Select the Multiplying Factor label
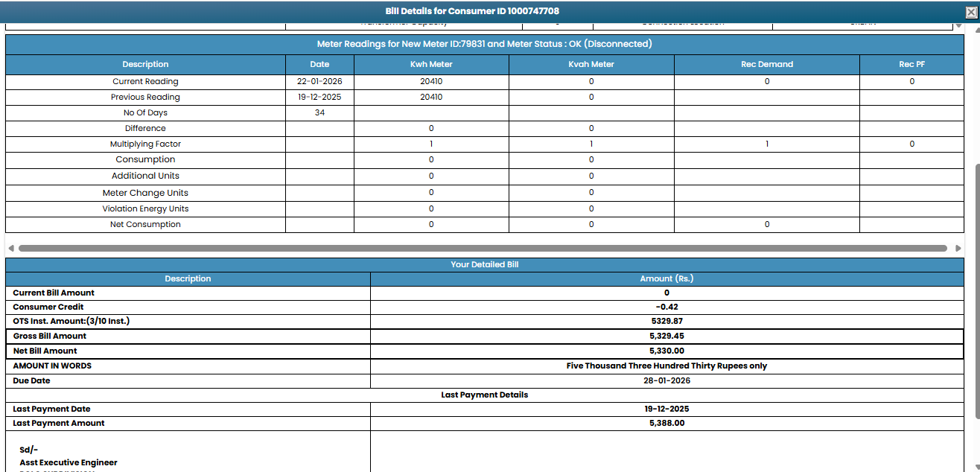This screenshot has width=980, height=472. (145, 144)
